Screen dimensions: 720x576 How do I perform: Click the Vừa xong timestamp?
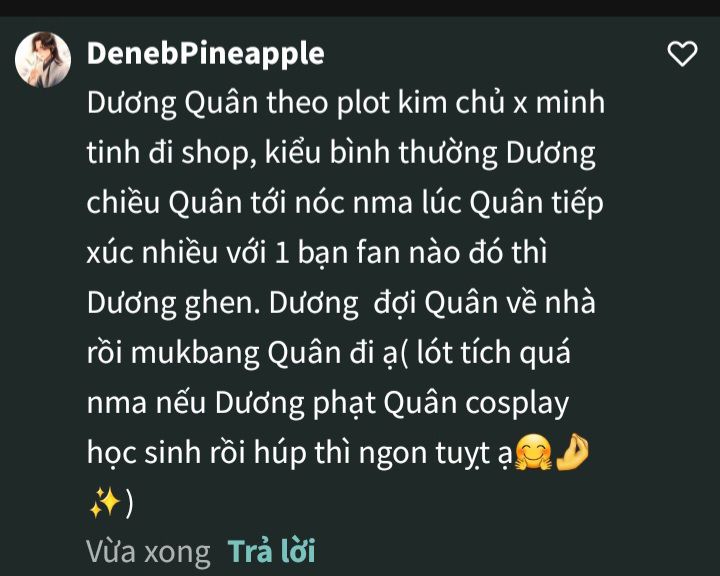[148, 551]
